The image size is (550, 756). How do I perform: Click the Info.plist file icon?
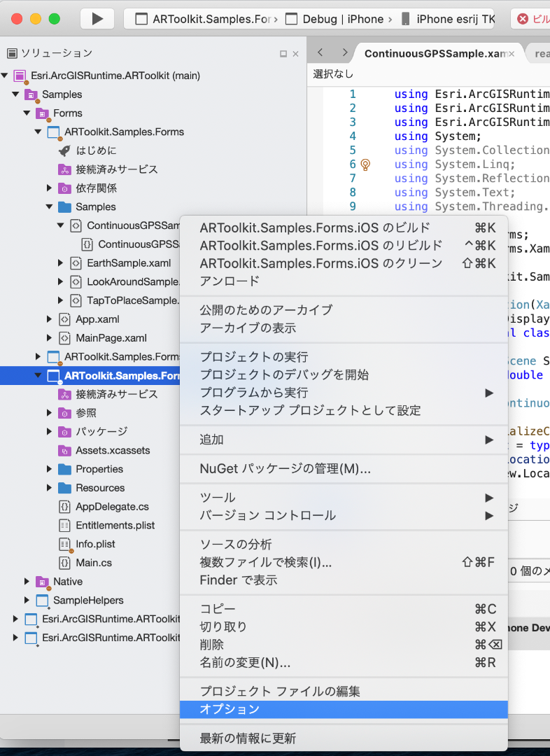point(64,545)
